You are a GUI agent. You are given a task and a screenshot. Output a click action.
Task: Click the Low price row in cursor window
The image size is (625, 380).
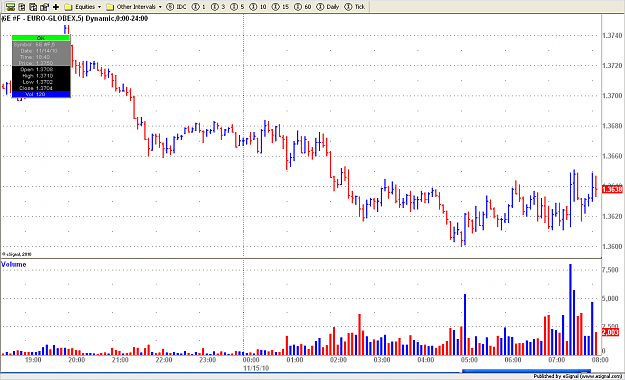[x=41, y=82]
